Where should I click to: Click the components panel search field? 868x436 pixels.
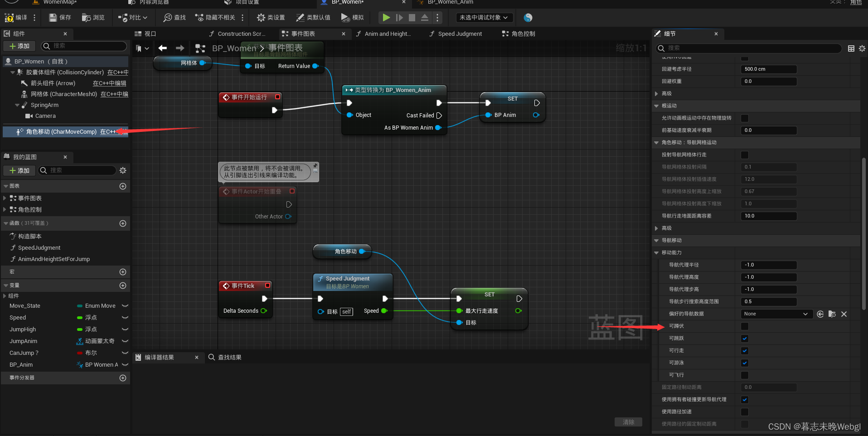pos(84,46)
